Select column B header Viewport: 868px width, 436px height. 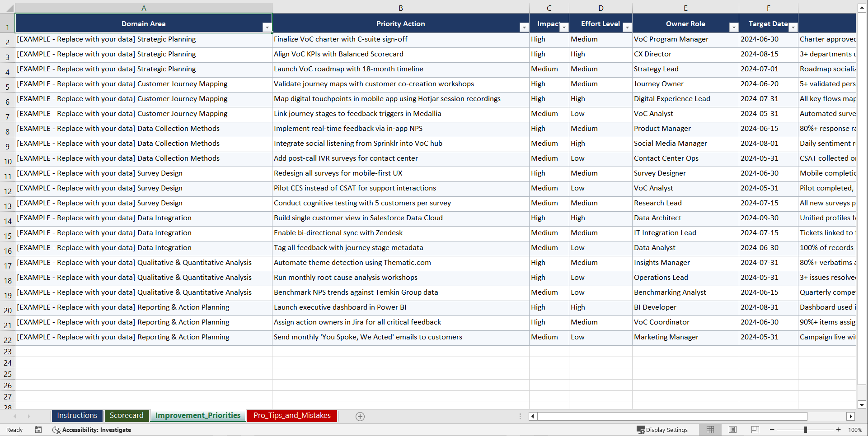click(x=400, y=8)
